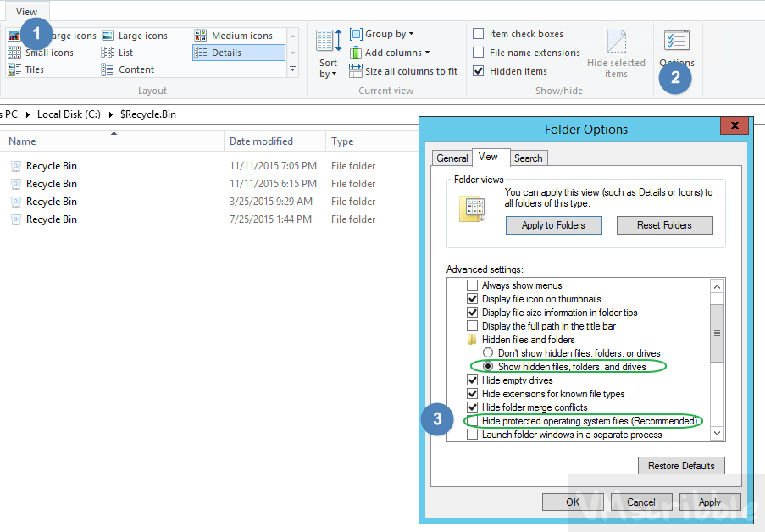Click Advanced settings scroll down arrow
The image size is (765, 532).
click(x=718, y=434)
